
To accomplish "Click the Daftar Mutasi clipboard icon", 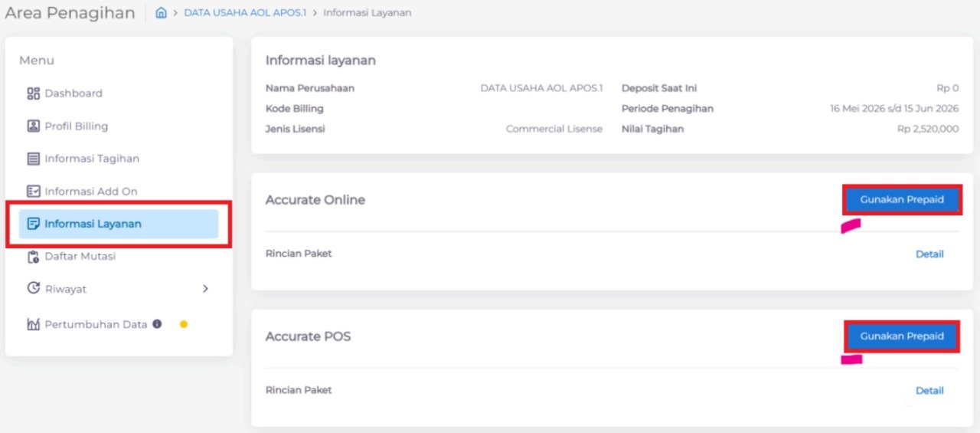I will [x=33, y=257].
